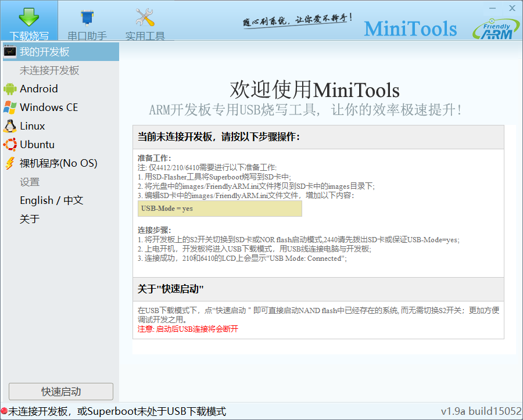The image size is (523, 420).
Task: Click the 连接步骤 connection steps label
Action: click(x=154, y=230)
